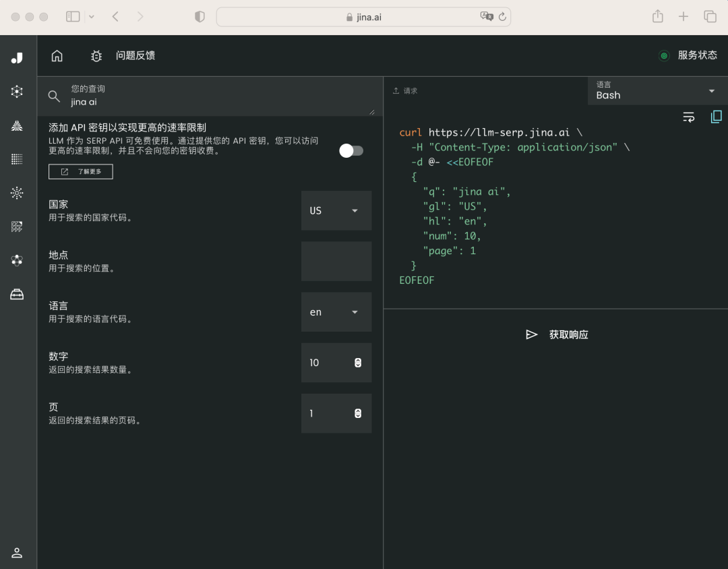
Task: Click the green service status indicator
Action: (664, 56)
